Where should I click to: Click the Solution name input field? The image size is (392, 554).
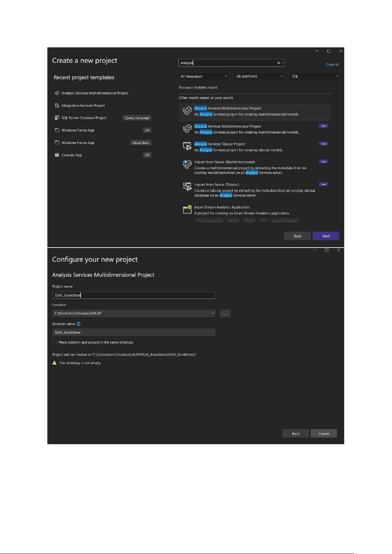click(x=134, y=332)
